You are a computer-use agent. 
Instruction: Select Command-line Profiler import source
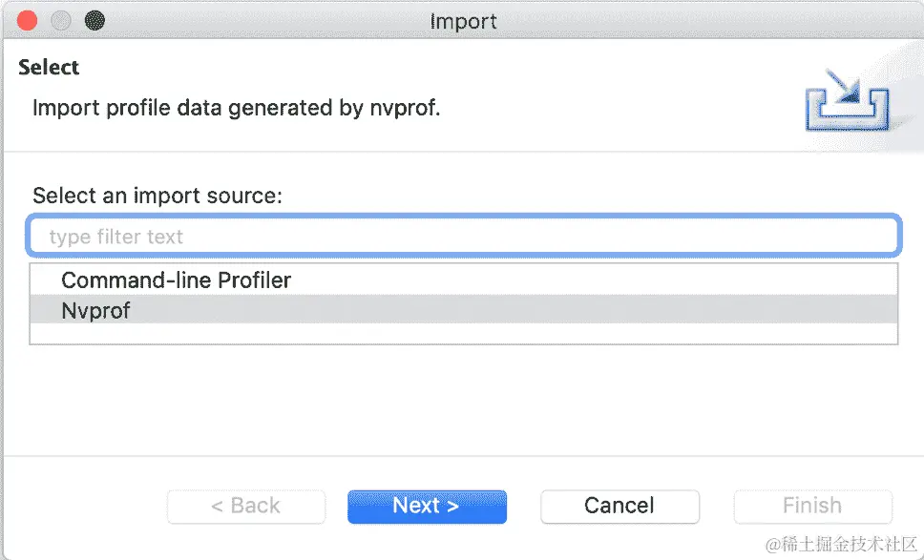(x=176, y=280)
